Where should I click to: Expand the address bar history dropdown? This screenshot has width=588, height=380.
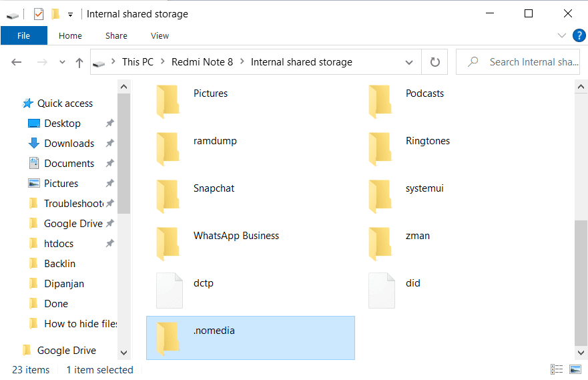[x=409, y=62]
